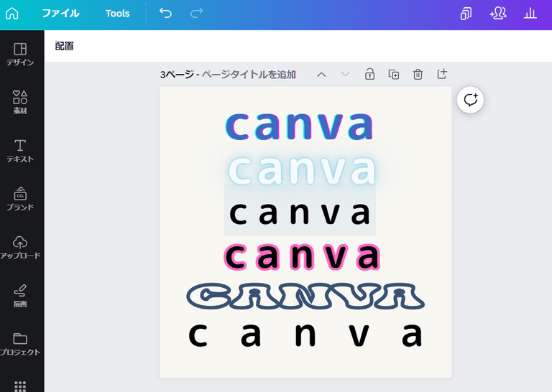The width and height of the screenshot is (552, 392).
Task: Select the highlighted plain black canva text
Action: click(300, 213)
